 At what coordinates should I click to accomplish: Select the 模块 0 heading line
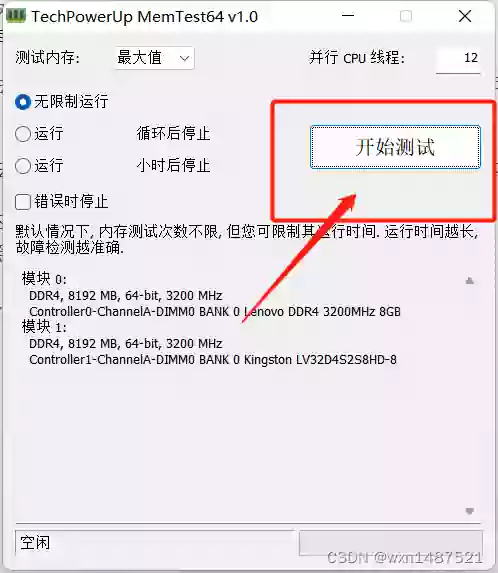[44, 279]
